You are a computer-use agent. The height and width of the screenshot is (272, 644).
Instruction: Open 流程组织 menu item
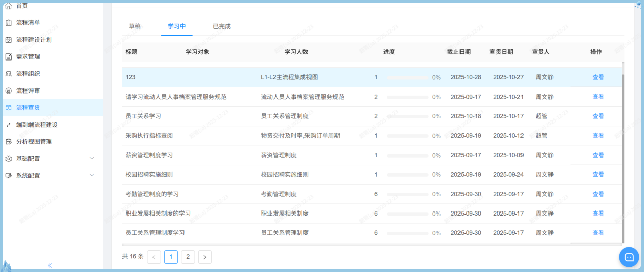[28, 74]
